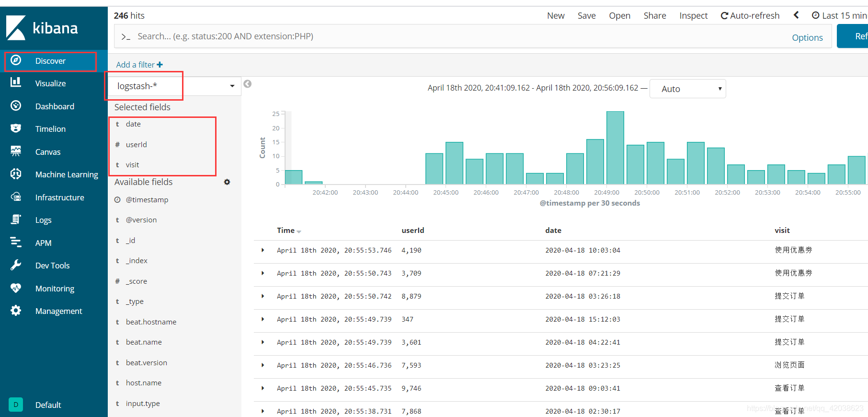This screenshot has height=417, width=868.
Task: Open Timelion from the sidebar
Action: 50,129
